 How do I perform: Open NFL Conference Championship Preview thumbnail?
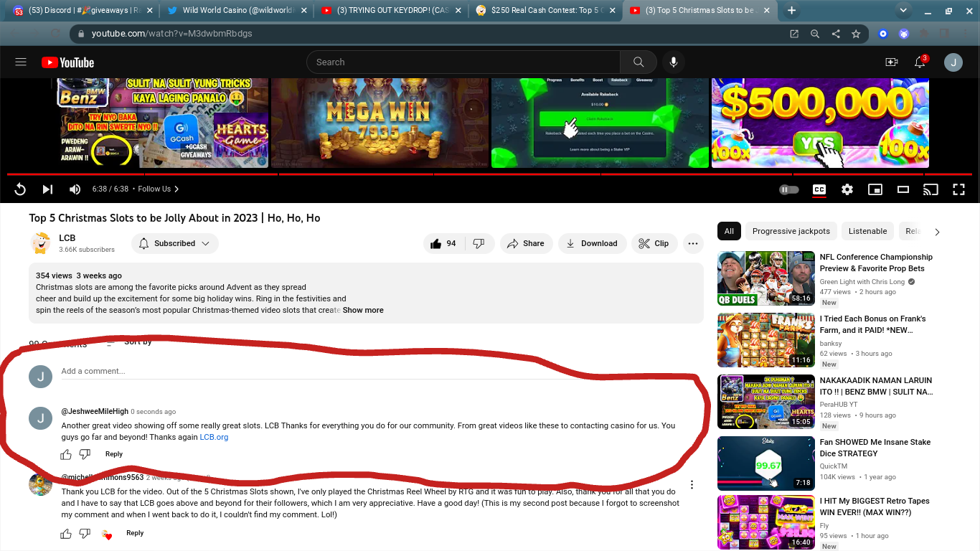766,278
